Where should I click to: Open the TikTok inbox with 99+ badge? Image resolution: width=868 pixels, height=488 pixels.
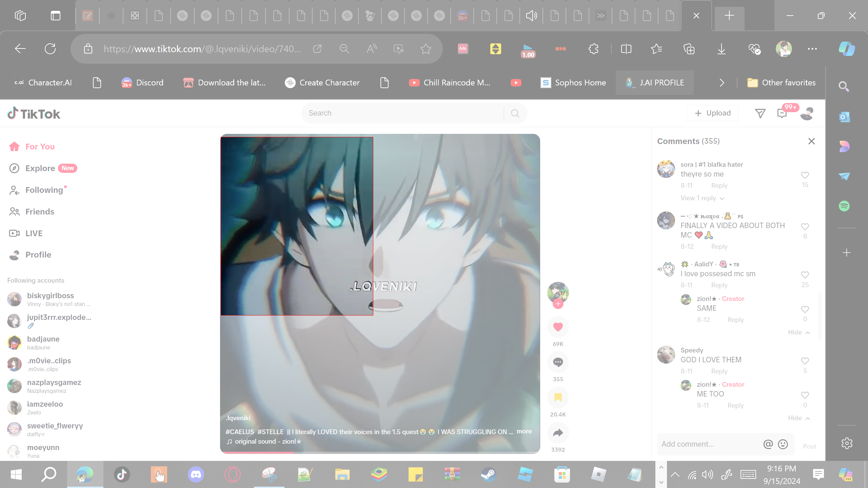coord(782,113)
